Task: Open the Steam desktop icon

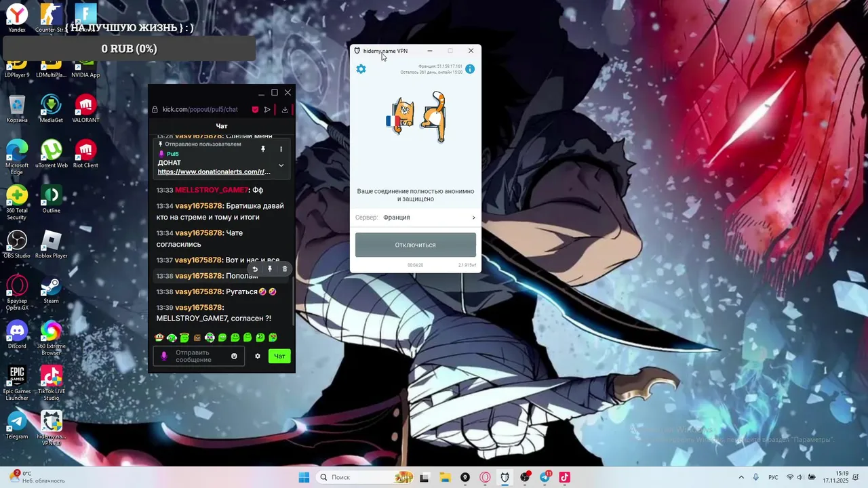Action: pyautogui.click(x=52, y=289)
